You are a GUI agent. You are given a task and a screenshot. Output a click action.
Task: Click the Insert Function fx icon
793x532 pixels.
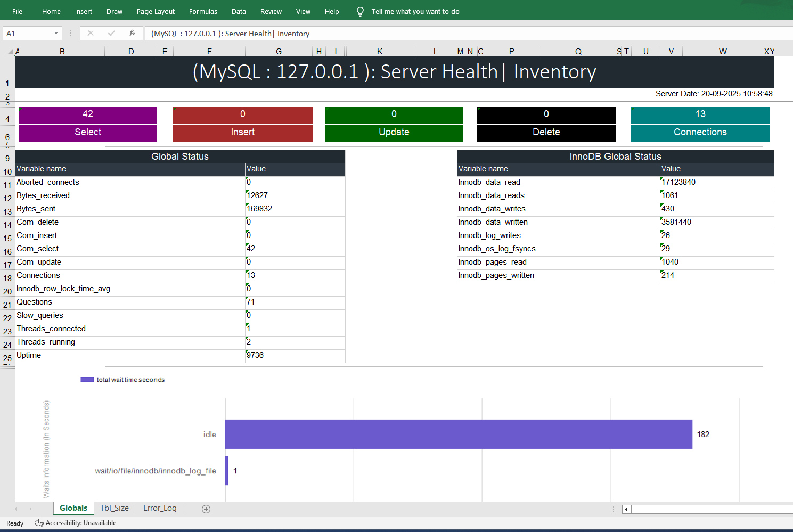click(x=132, y=33)
